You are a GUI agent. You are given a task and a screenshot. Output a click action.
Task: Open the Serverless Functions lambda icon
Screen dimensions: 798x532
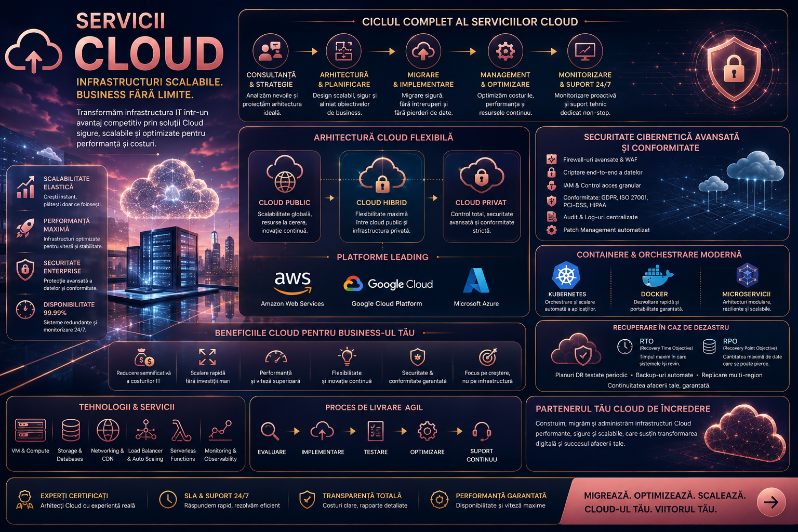[x=181, y=430]
